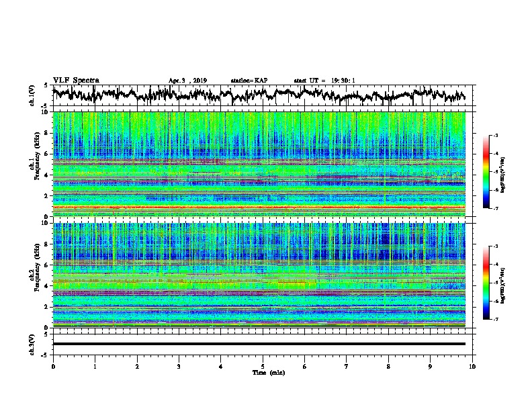
Task: Click the time axis tick label 3
Action: coord(179,366)
